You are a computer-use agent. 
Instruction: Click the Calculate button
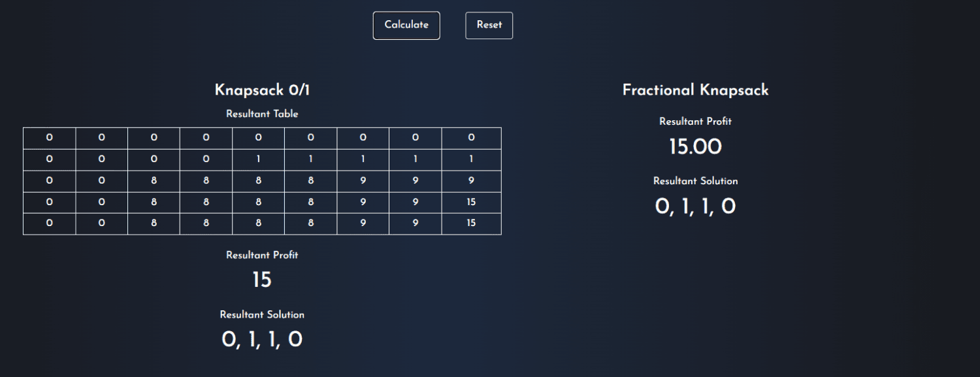406,25
